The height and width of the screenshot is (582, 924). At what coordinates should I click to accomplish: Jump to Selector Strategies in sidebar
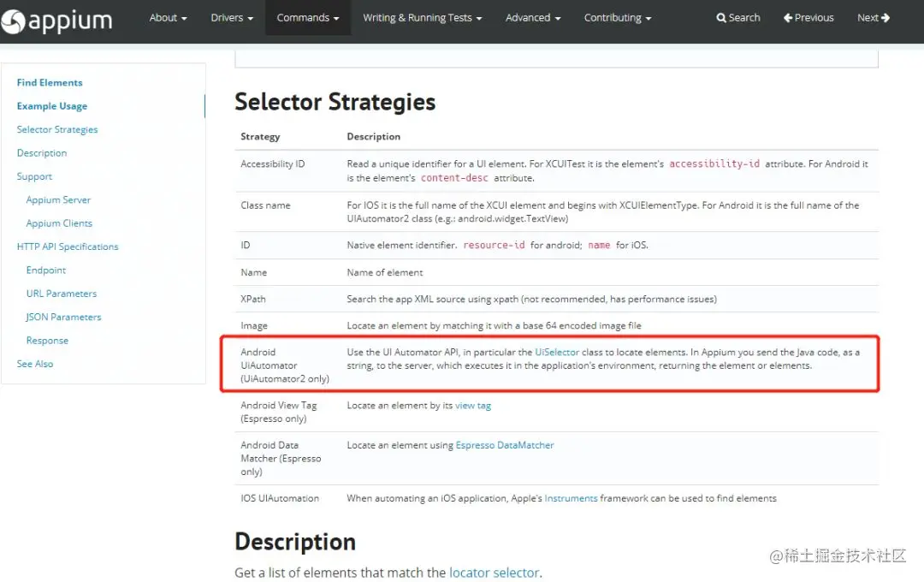tap(57, 130)
